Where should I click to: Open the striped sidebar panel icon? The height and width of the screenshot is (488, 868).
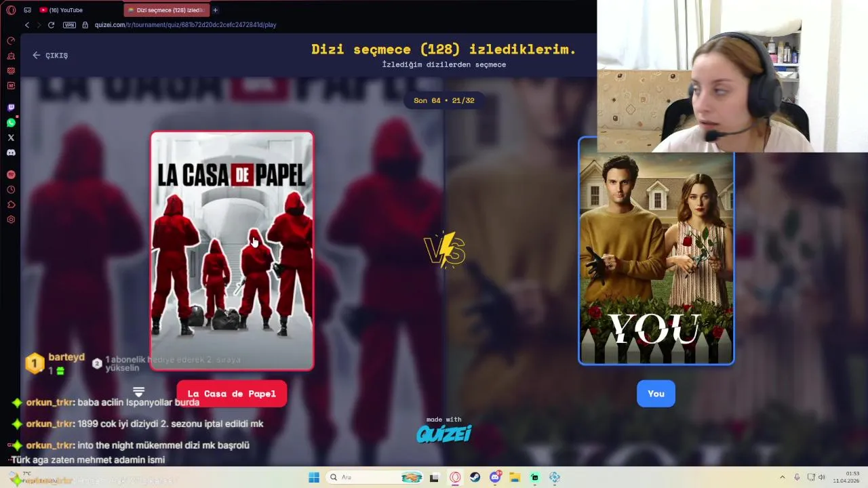coord(11,70)
